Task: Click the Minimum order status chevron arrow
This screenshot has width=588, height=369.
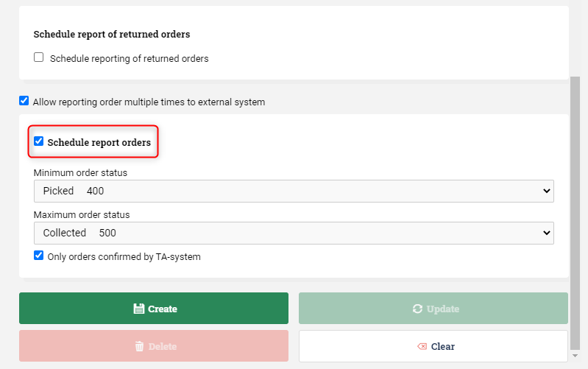Action: [x=546, y=191]
